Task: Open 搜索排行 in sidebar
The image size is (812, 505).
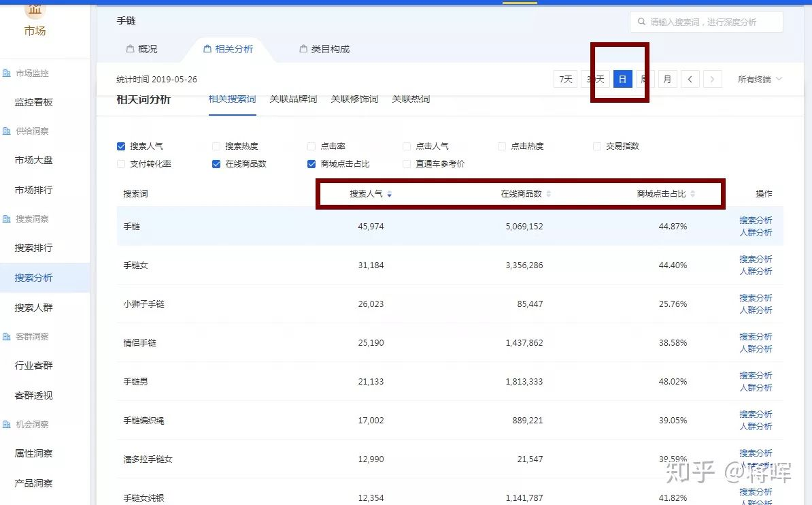Action: tap(33, 248)
